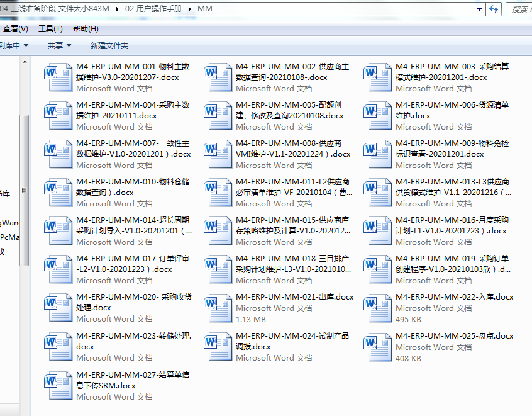Select the MM-018 三日排产 document icon
This screenshot has height=416, width=532.
pos(218,269)
